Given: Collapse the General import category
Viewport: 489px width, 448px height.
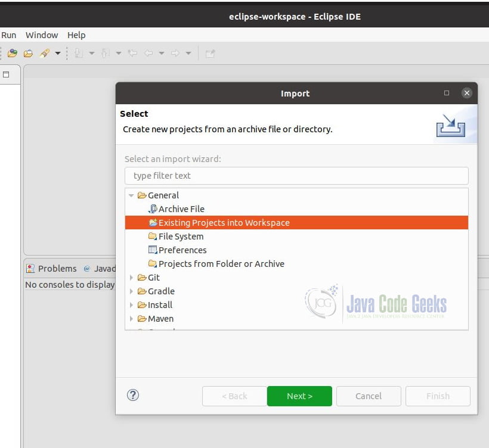Looking at the screenshot, I should 132,195.
